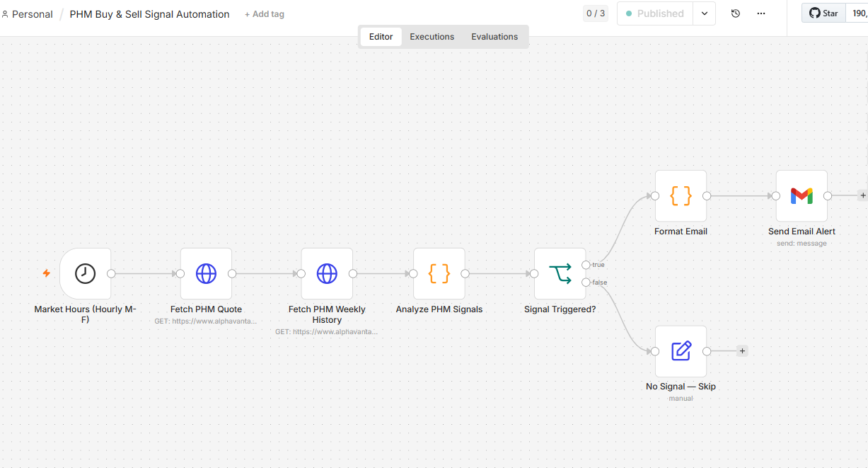Screen dimensions: 868x468
Task: Open the three-dot more options menu
Action: (x=761, y=13)
